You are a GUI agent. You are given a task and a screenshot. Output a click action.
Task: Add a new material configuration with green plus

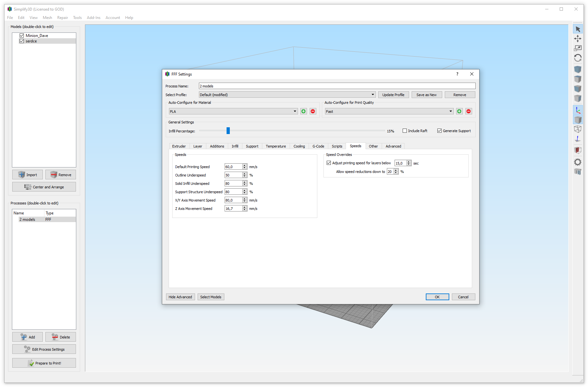tap(303, 111)
